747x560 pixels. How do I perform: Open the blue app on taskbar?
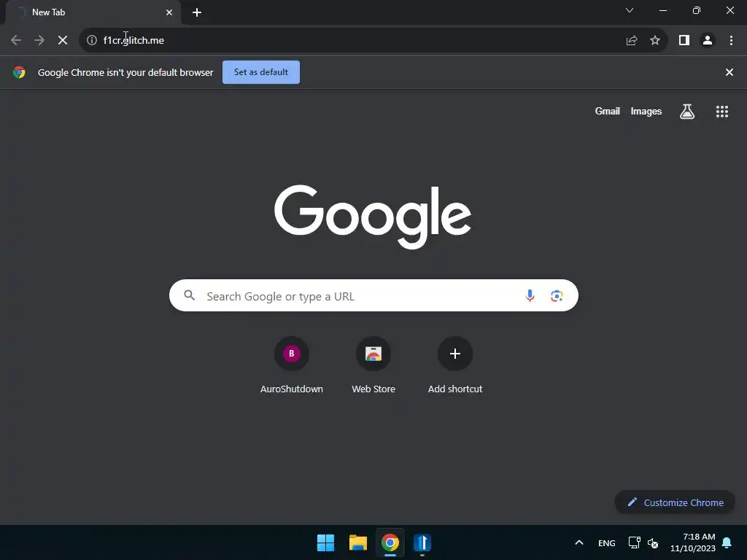point(422,542)
